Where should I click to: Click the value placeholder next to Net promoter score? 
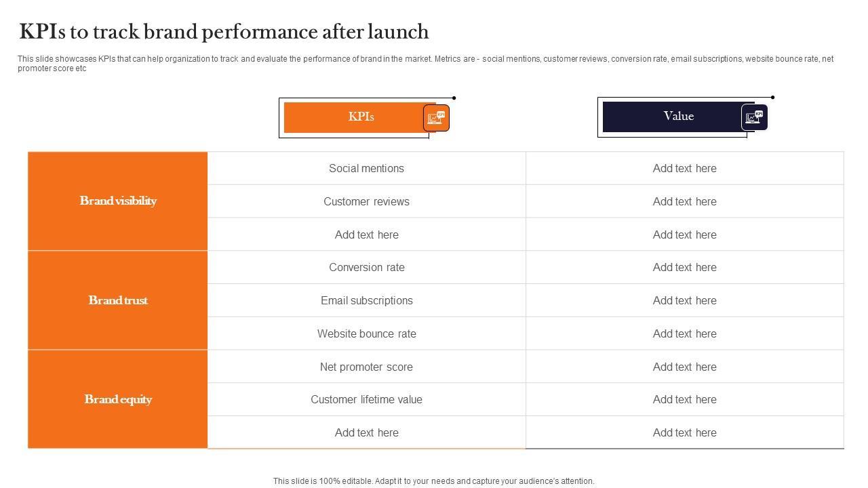[684, 367]
